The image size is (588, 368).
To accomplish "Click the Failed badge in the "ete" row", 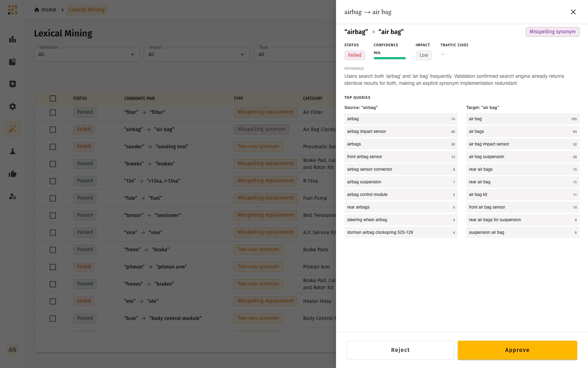I will [84, 301].
